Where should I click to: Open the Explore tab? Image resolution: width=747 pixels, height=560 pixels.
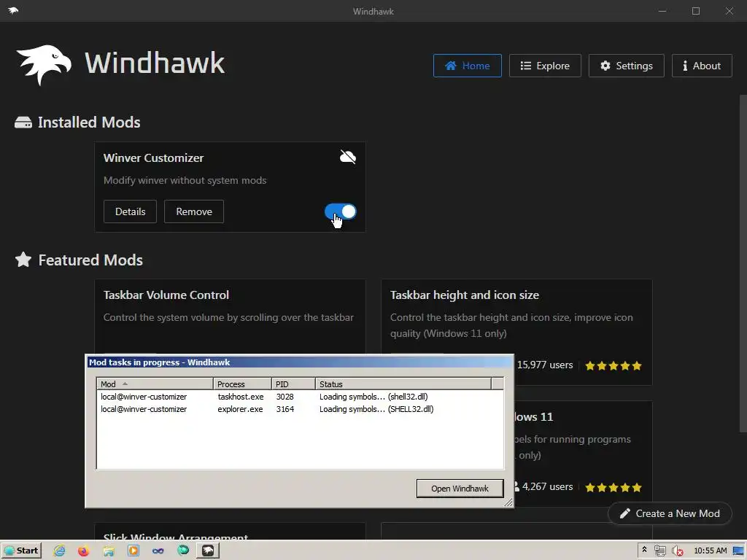tap(545, 66)
